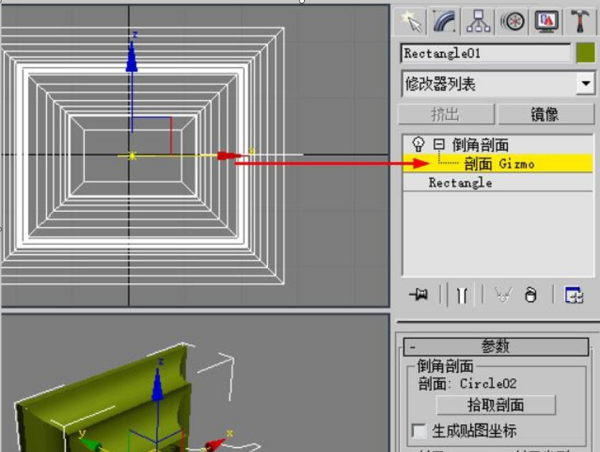The height and width of the screenshot is (452, 600).
Task: Select the 倒角剖面 modifier entry
Action: click(480, 145)
